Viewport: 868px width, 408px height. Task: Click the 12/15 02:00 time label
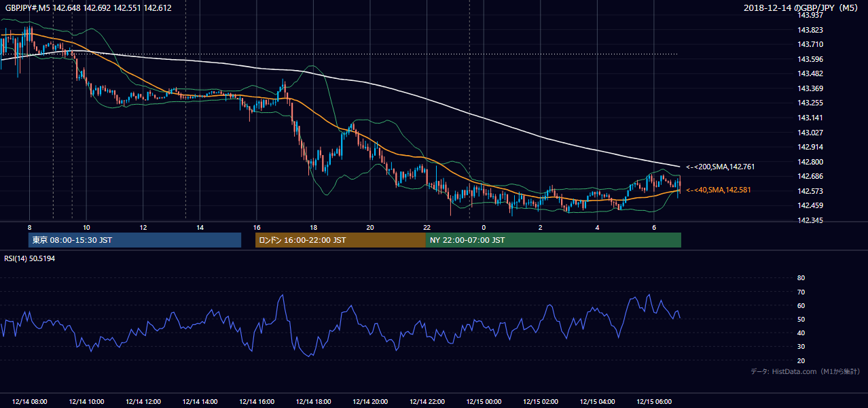(540, 402)
